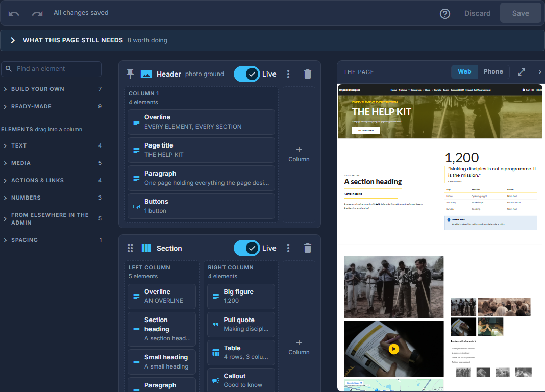Expand the Text elements group

tap(52, 145)
